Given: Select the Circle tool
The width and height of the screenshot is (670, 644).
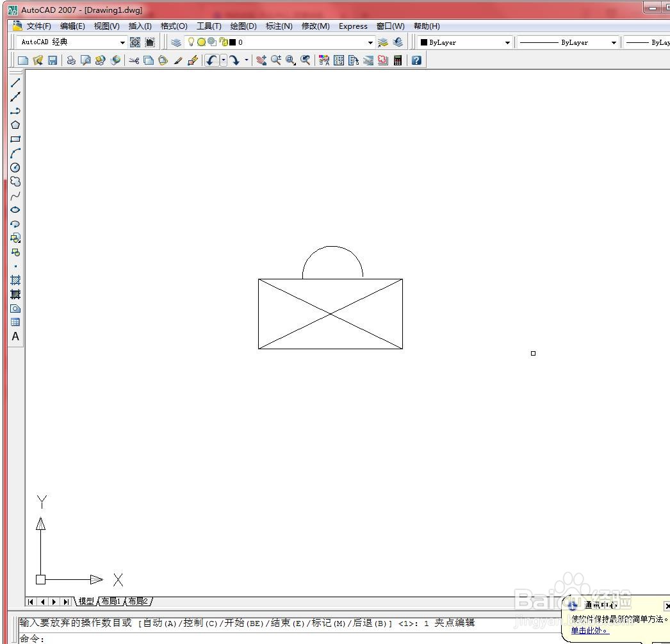Looking at the screenshot, I should pyautogui.click(x=15, y=167).
